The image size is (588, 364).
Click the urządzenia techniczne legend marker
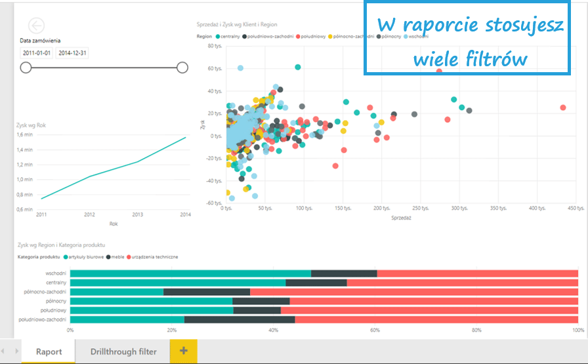pyautogui.click(x=130, y=257)
